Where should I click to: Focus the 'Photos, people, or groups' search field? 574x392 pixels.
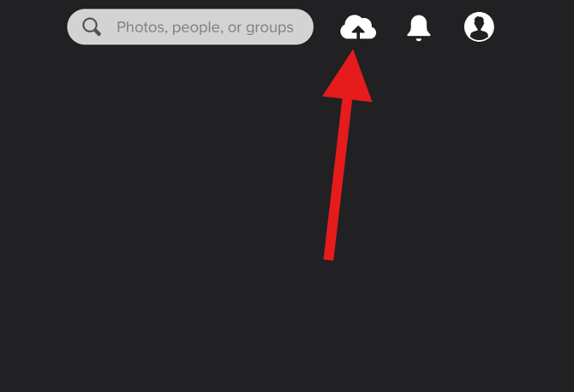[190, 27]
